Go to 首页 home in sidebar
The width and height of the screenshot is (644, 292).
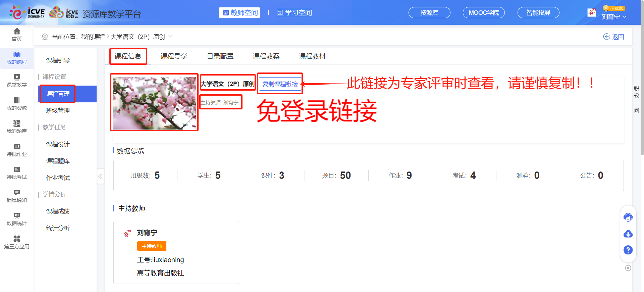[17, 34]
